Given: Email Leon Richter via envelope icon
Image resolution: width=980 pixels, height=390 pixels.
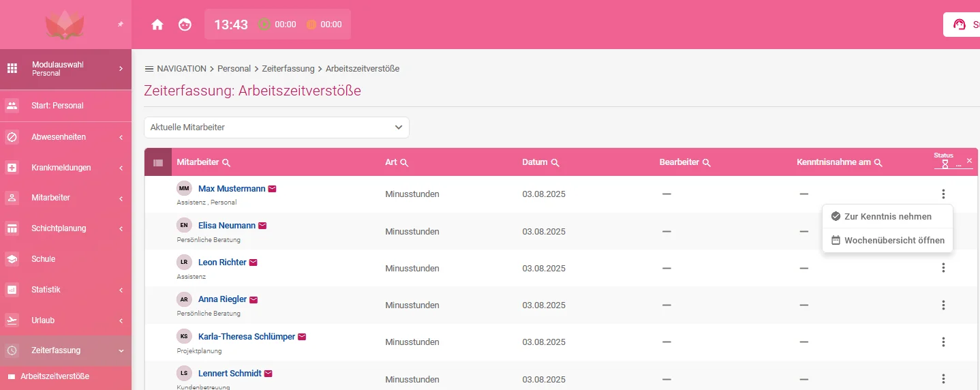Looking at the screenshot, I should coord(254,262).
